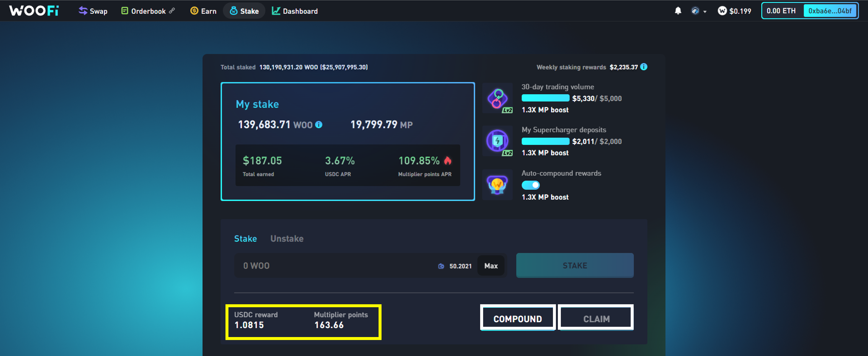
Task: Click info icon next to weekly staking rewards
Action: 644,67
